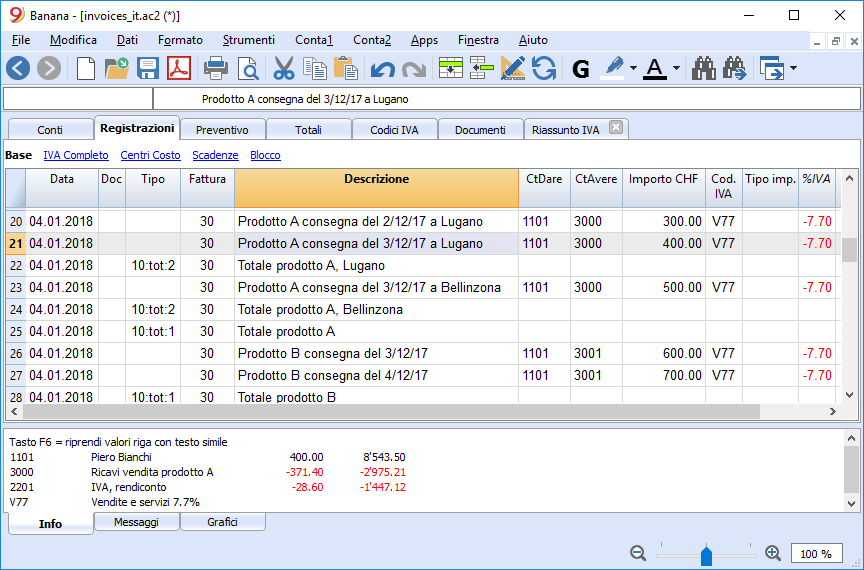Open a file with the folder icon

(116, 69)
